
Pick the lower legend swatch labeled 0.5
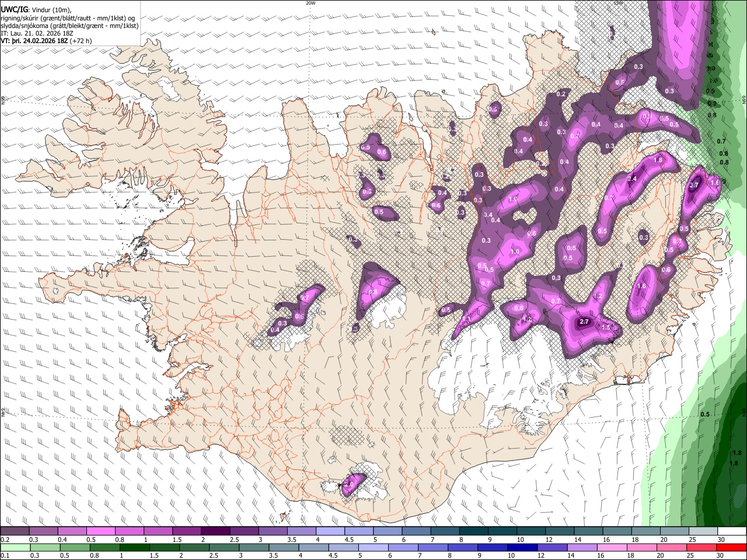click(x=75, y=547)
